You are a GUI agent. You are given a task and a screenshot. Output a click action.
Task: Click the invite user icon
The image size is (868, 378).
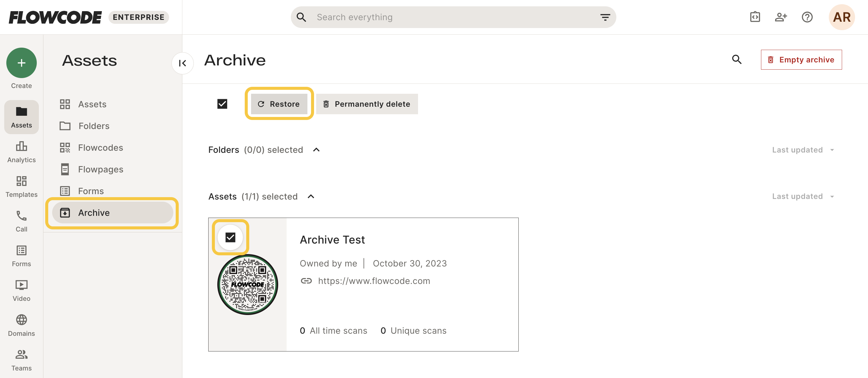[x=781, y=17]
